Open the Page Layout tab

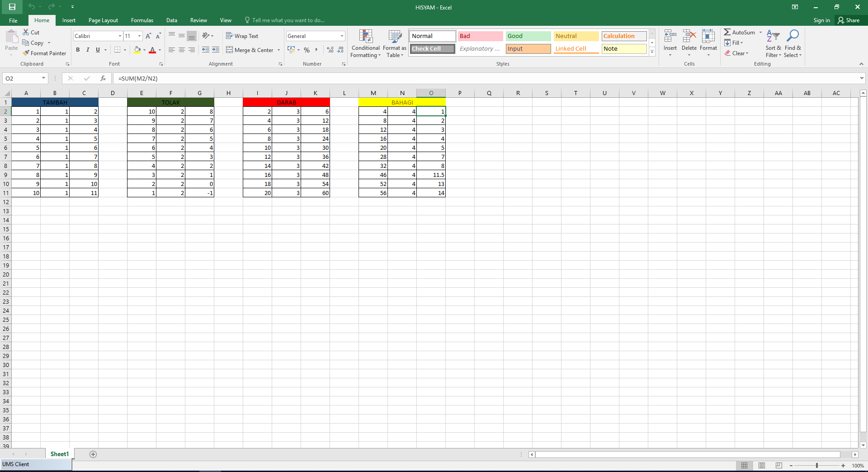pyautogui.click(x=103, y=20)
